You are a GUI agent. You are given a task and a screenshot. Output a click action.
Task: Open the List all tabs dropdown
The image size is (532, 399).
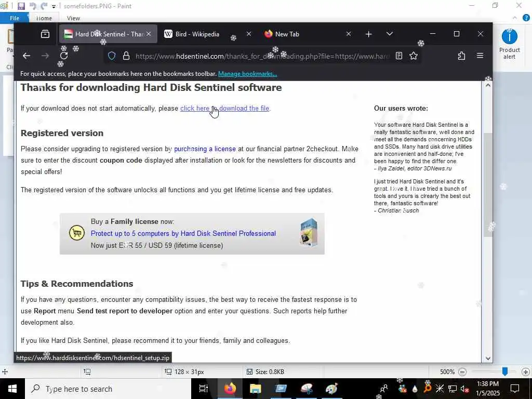point(390,34)
